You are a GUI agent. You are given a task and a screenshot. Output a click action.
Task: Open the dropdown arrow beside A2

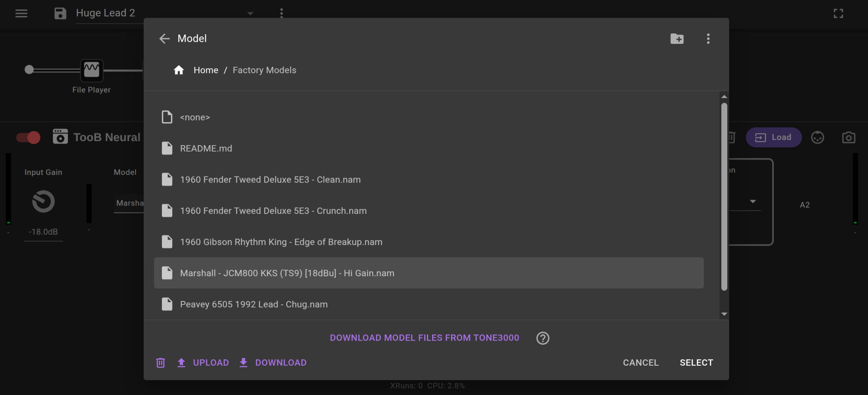(753, 201)
